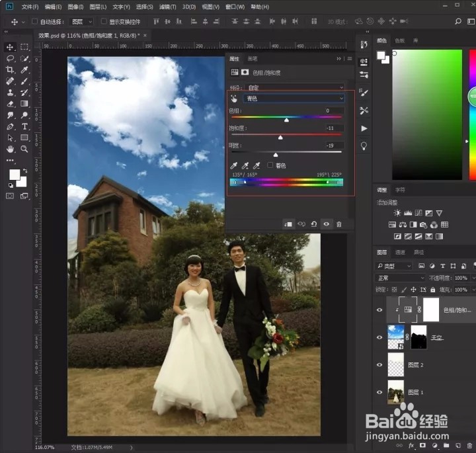Click the saturation value field -11
The image size is (476, 453).
tap(335, 128)
